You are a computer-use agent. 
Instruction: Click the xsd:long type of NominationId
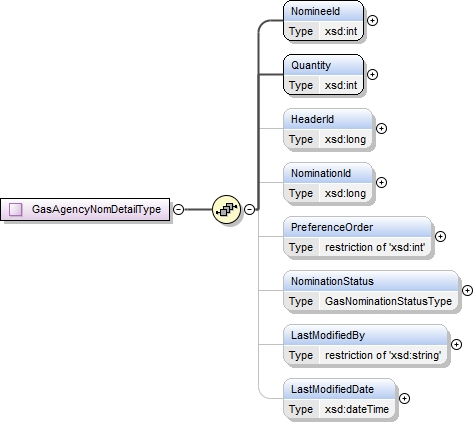[x=345, y=193]
